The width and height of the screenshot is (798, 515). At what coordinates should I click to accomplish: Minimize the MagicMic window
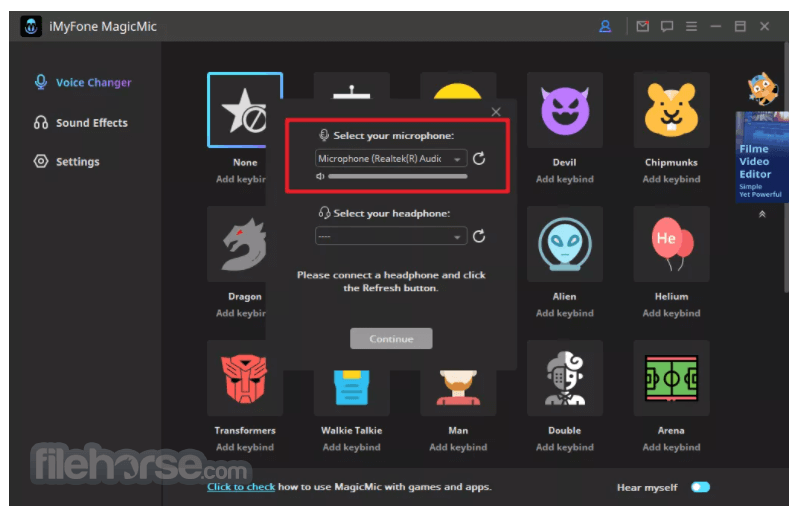pyautogui.click(x=716, y=26)
